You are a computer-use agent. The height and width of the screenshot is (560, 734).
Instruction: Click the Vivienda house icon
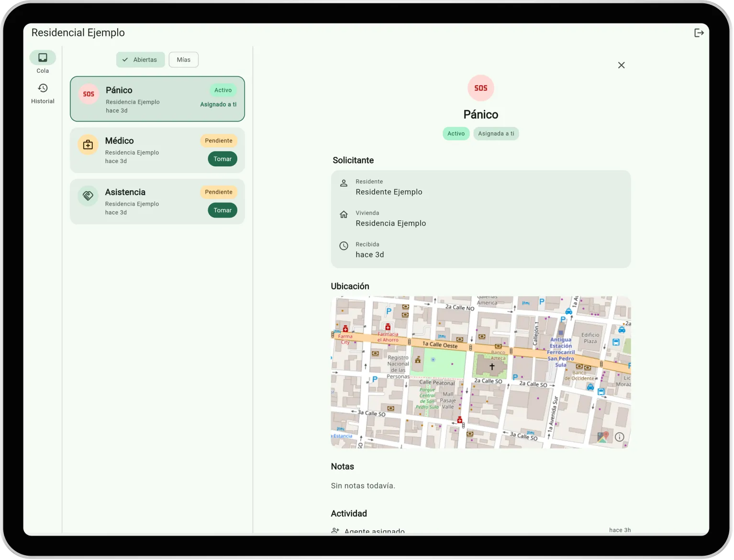pos(344,215)
